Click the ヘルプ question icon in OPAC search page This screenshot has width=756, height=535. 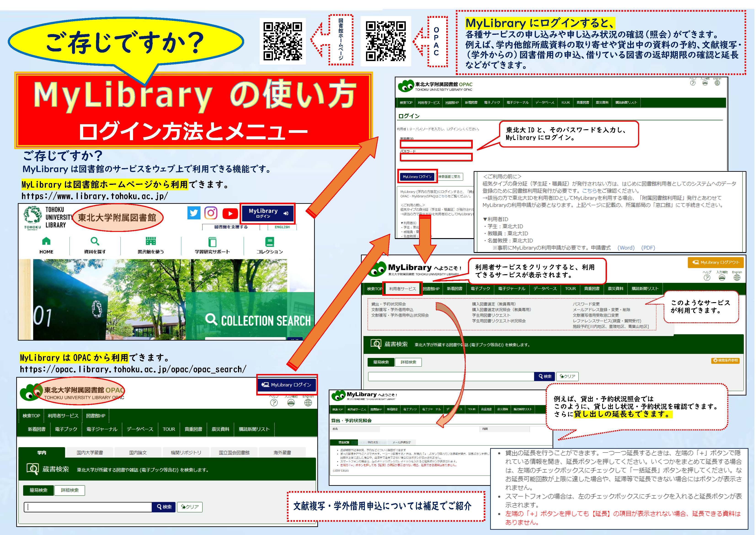(x=274, y=403)
